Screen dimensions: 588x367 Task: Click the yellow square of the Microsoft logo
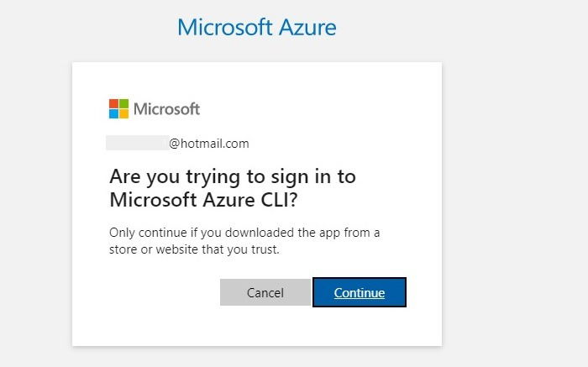pos(124,114)
